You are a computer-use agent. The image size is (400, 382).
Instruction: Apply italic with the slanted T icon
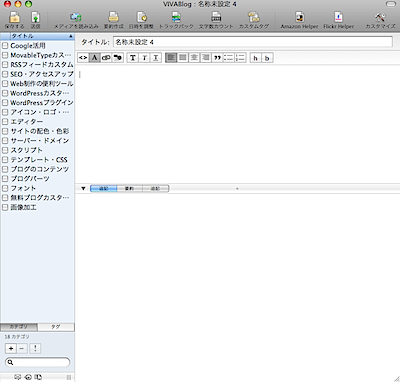[x=144, y=58]
